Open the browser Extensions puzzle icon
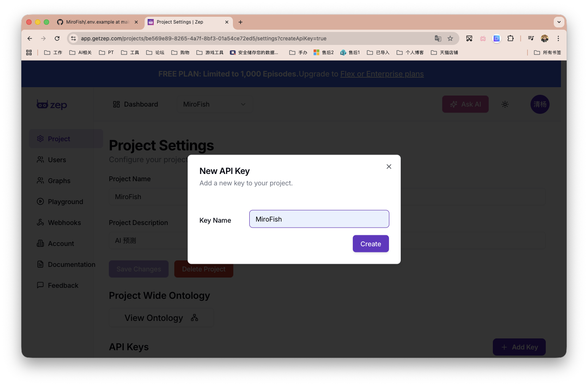 pyautogui.click(x=510, y=38)
